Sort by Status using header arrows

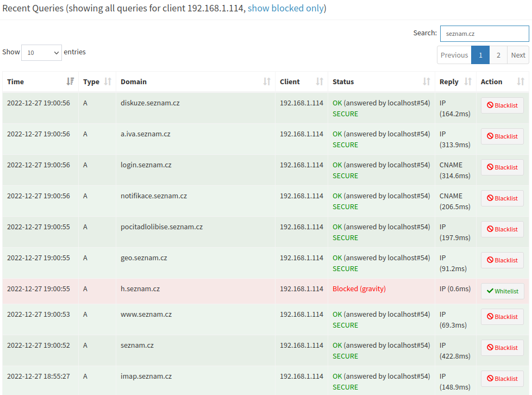(x=427, y=81)
